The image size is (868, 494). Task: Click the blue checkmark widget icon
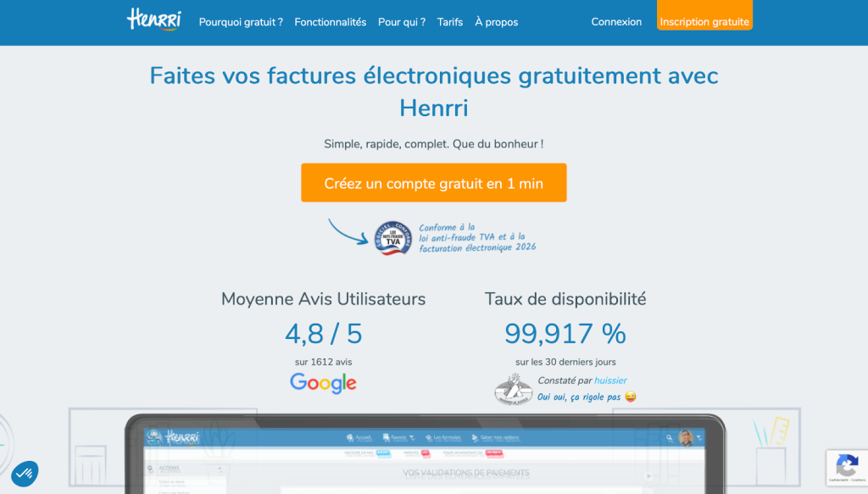click(x=25, y=474)
